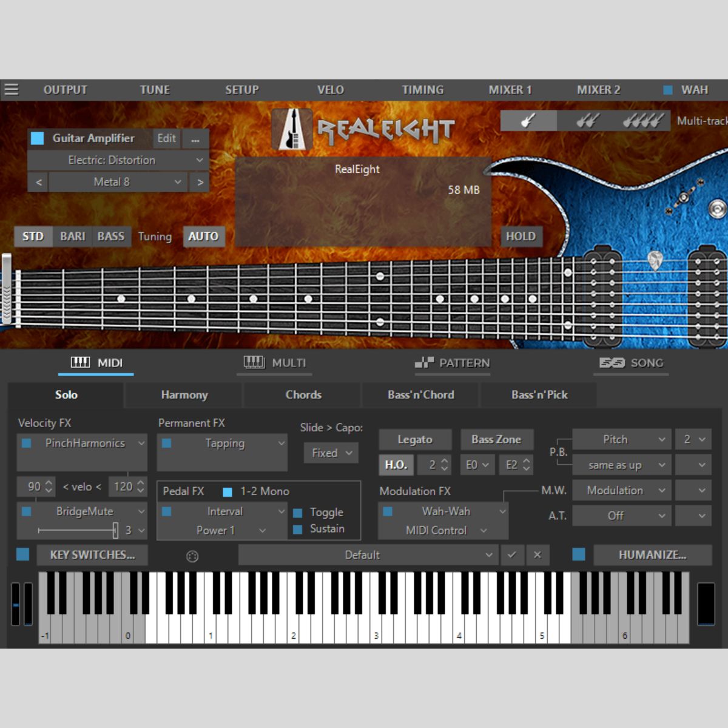Open the hamburger main menu

tap(12, 90)
